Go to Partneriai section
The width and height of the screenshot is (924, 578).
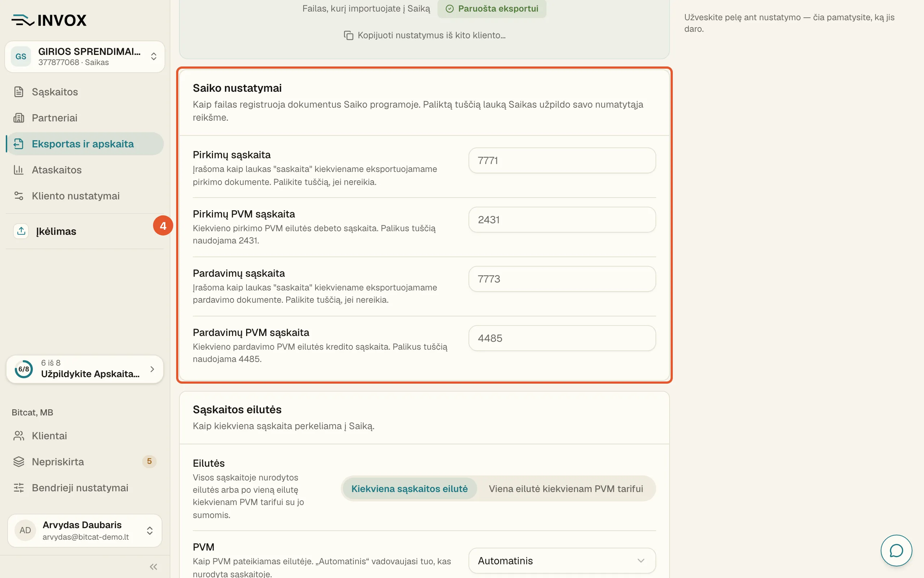(85, 118)
